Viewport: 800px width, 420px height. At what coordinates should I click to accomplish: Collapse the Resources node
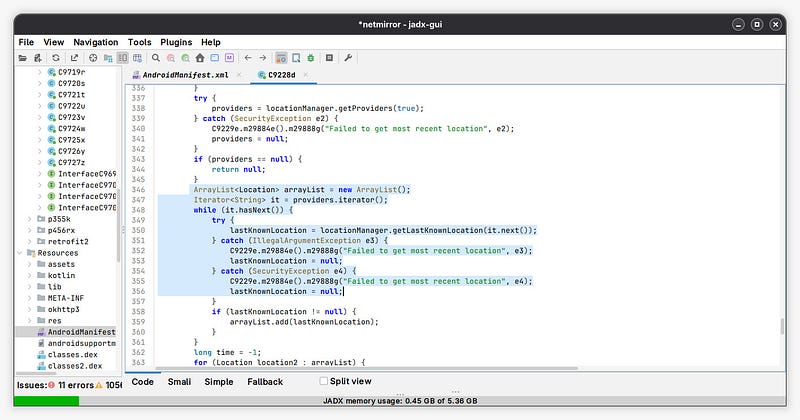(19, 253)
